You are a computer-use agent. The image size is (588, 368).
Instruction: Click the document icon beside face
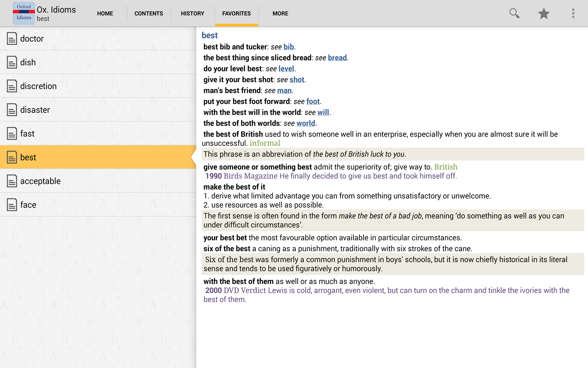11,205
